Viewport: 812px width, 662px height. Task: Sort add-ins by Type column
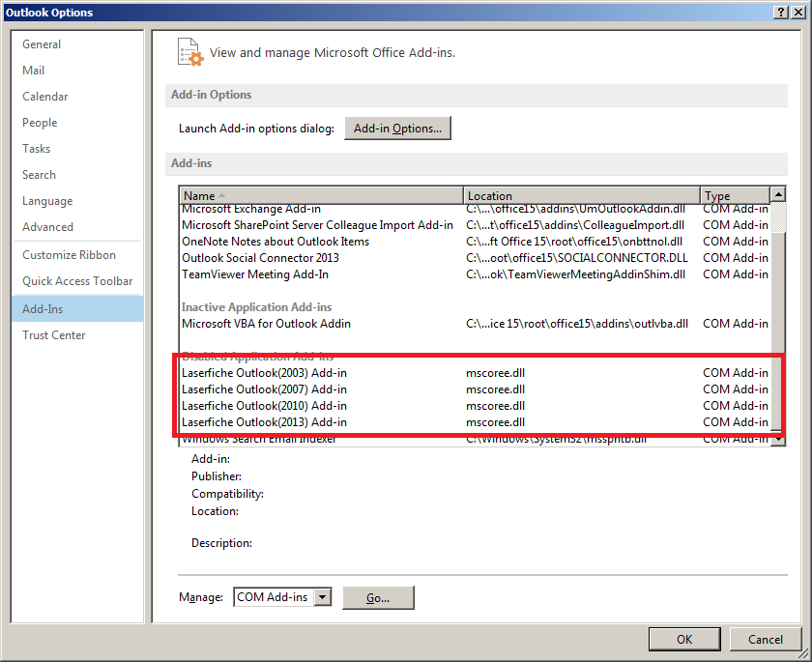point(736,195)
